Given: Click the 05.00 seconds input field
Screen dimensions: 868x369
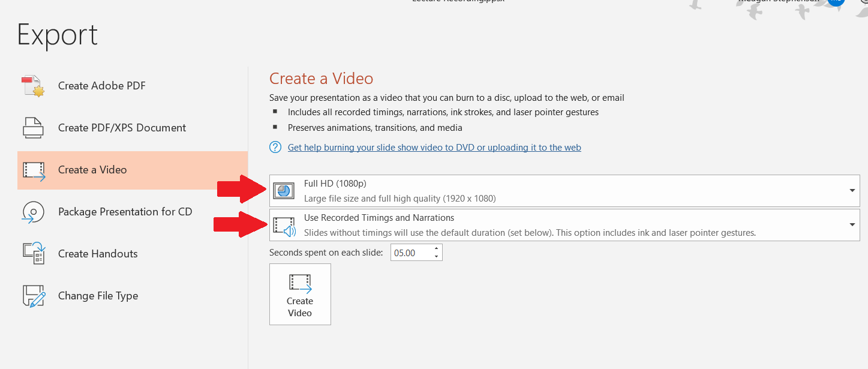Looking at the screenshot, I should (x=412, y=253).
